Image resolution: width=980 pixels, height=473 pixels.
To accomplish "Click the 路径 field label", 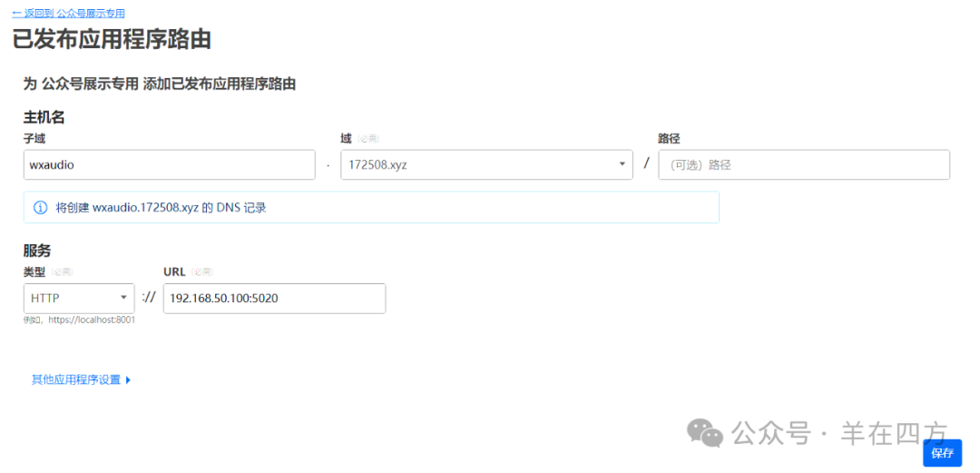I will point(669,139).
